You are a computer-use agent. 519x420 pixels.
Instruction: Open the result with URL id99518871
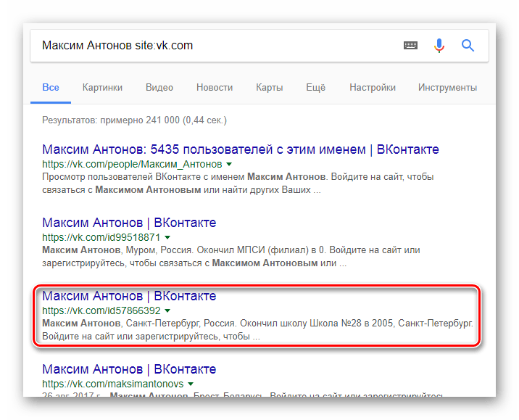(129, 223)
